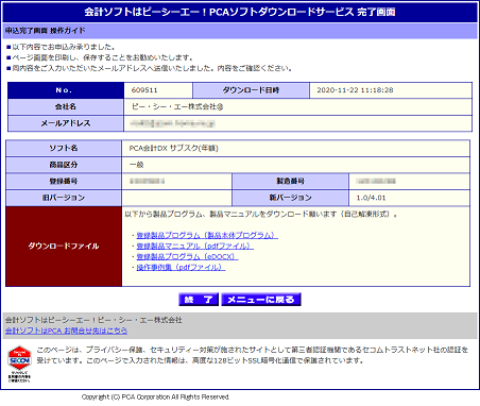Open the 登録製品マニュアル（pdfファイル）link
Image resolution: width=480 pixels, height=406 pixels.
(x=195, y=246)
